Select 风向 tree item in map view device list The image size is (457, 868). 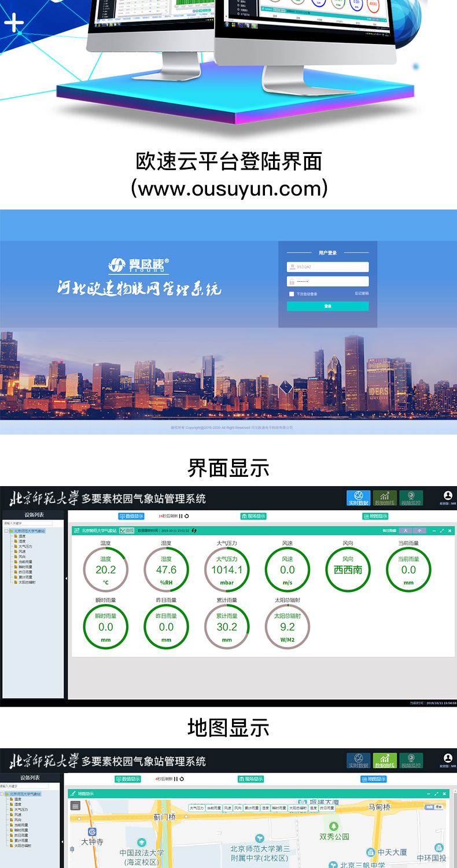[x=17, y=819]
